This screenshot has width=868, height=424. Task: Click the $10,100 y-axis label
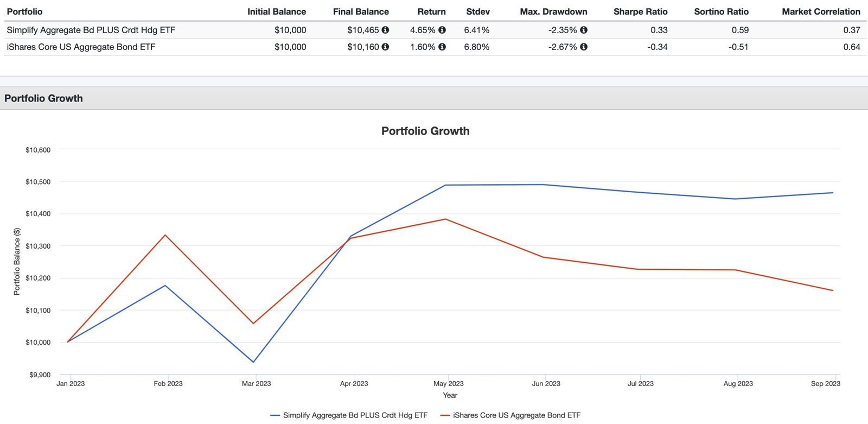coord(38,311)
